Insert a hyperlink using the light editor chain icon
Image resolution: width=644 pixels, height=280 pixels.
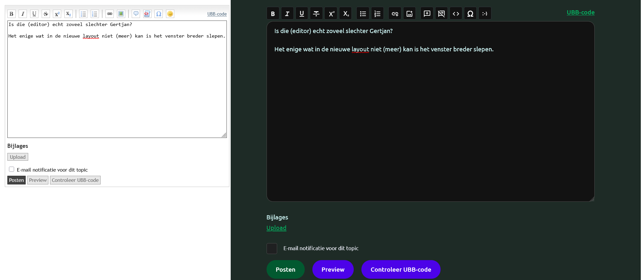(x=110, y=14)
